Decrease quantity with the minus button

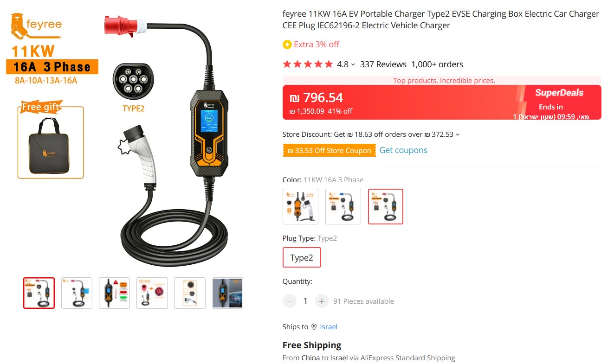pos(289,301)
